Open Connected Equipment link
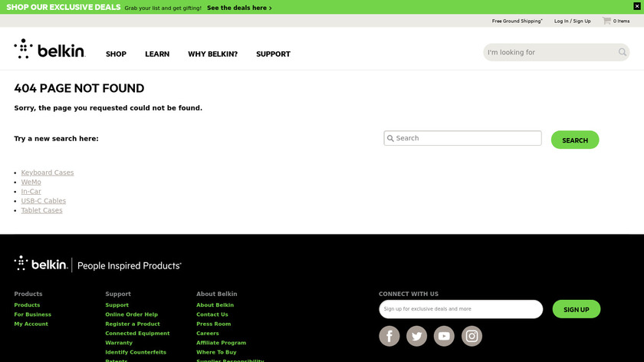This screenshot has width=644, height=362. (x=137, y=333)
